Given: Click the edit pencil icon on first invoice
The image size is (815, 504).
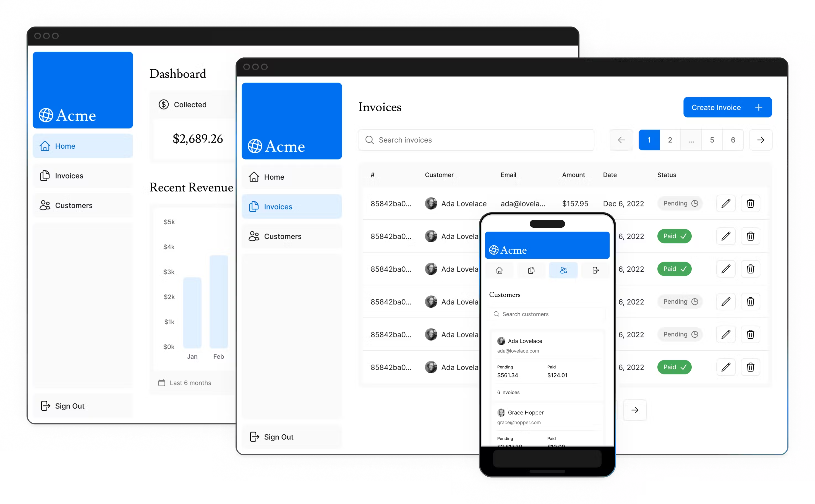Looking at the screenshot, I should (x=725, y=203).
